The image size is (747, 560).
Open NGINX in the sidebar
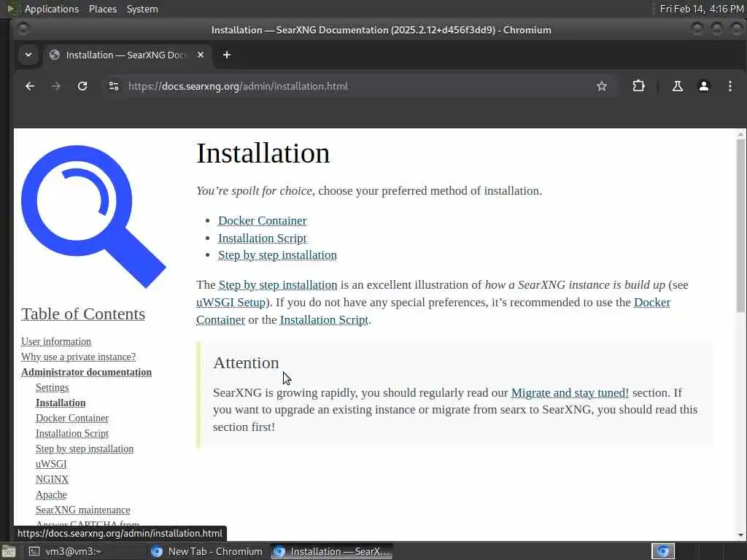[x=52, y=479]
